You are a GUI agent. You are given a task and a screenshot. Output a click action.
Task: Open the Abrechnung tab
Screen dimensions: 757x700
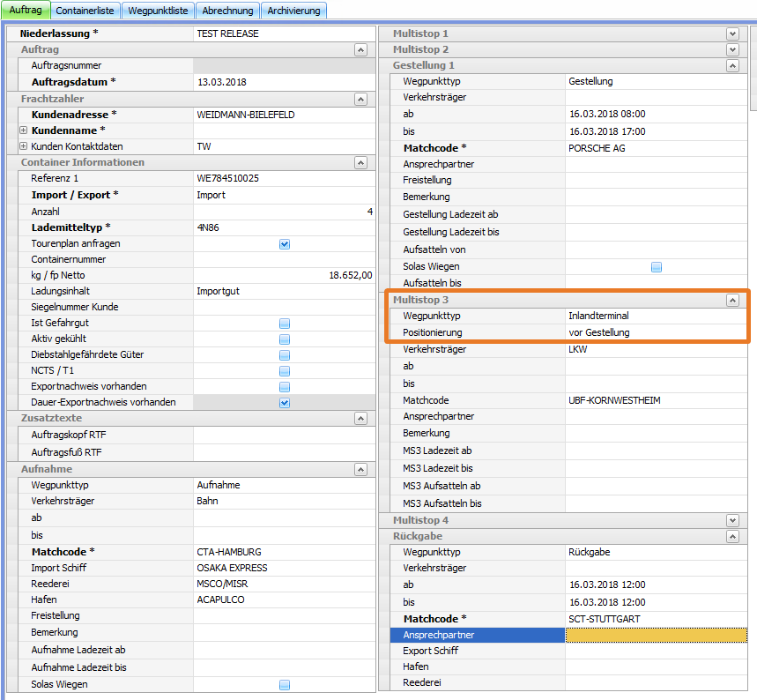click(x=227, y=11)
